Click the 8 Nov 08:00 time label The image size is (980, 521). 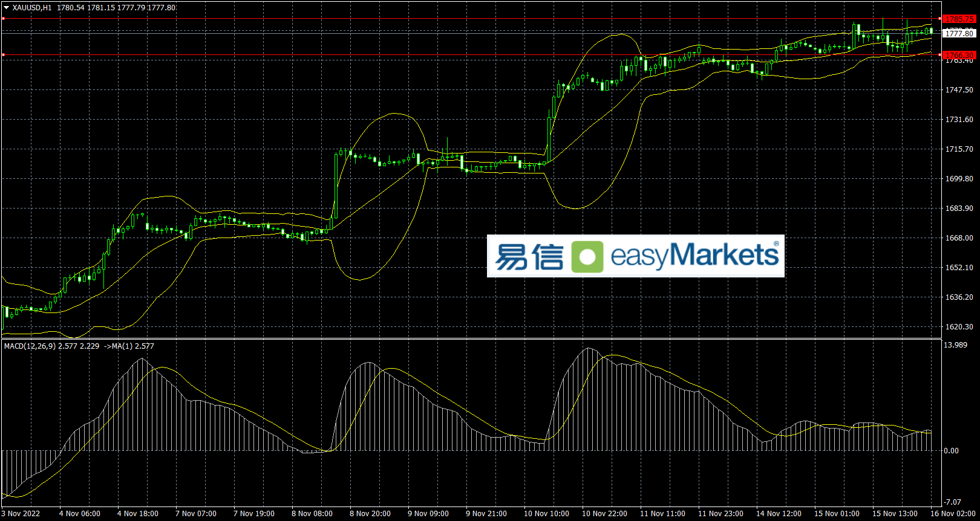[x=312, y=514]
